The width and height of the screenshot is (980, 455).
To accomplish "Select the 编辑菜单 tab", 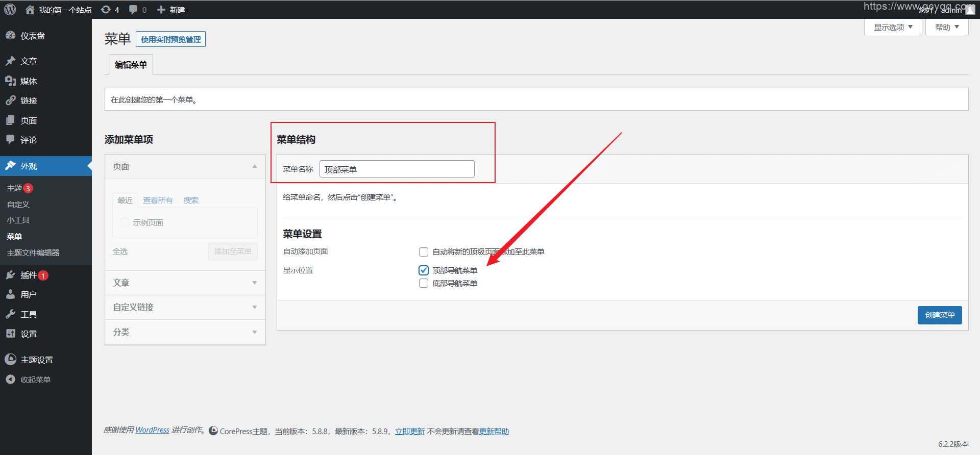I will point(131,65).
